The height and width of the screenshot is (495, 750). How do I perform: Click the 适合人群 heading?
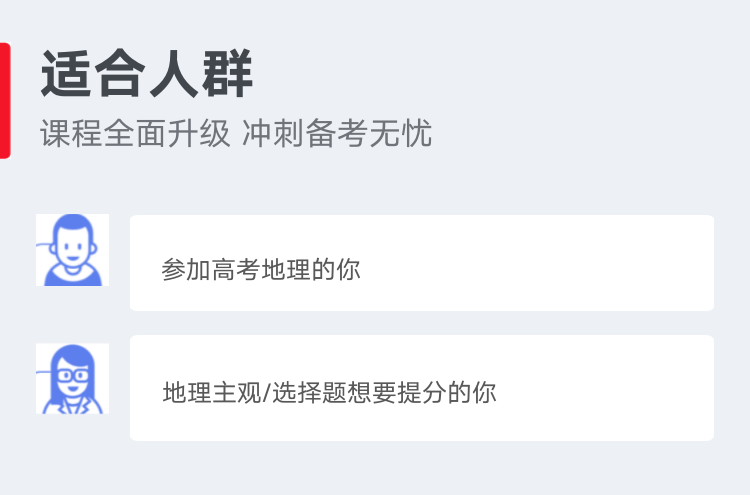(x=146, y=73)
